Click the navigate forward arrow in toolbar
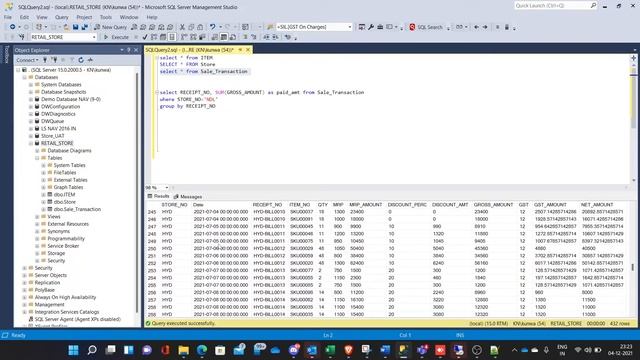This screenshot has height=360, width=640. click(485, 27)
